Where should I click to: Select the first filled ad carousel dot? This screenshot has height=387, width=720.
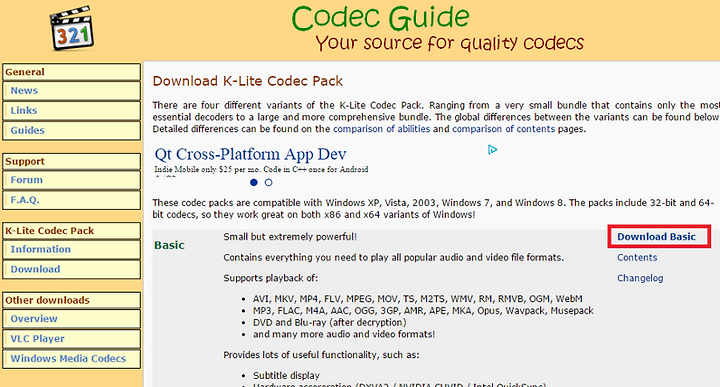point(254,182)
